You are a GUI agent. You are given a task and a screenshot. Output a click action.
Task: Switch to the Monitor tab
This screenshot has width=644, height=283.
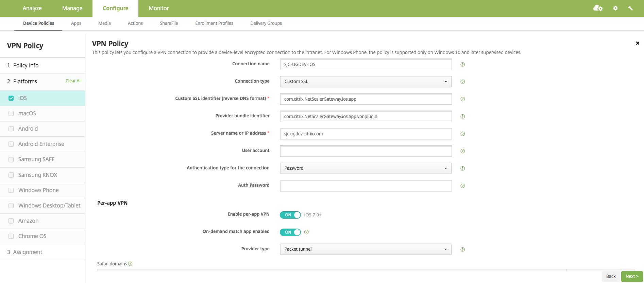click(158, 8)
